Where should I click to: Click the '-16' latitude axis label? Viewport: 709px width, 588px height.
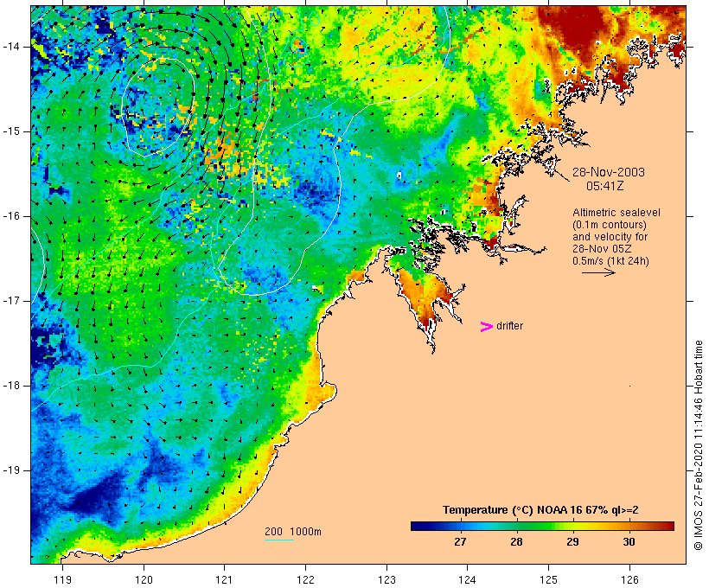(11, 216)
